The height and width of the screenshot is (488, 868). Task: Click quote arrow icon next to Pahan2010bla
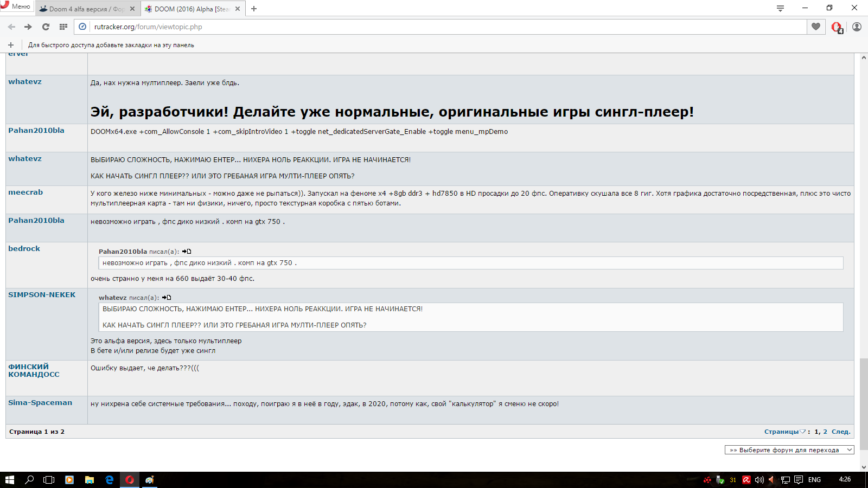187,252
